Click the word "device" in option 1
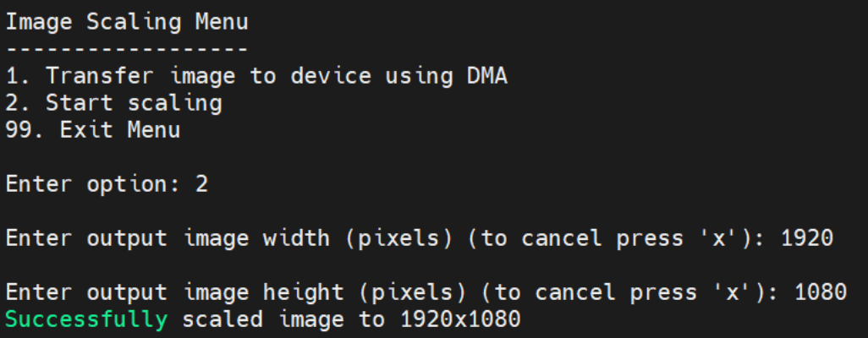 (x=331, y=76)
